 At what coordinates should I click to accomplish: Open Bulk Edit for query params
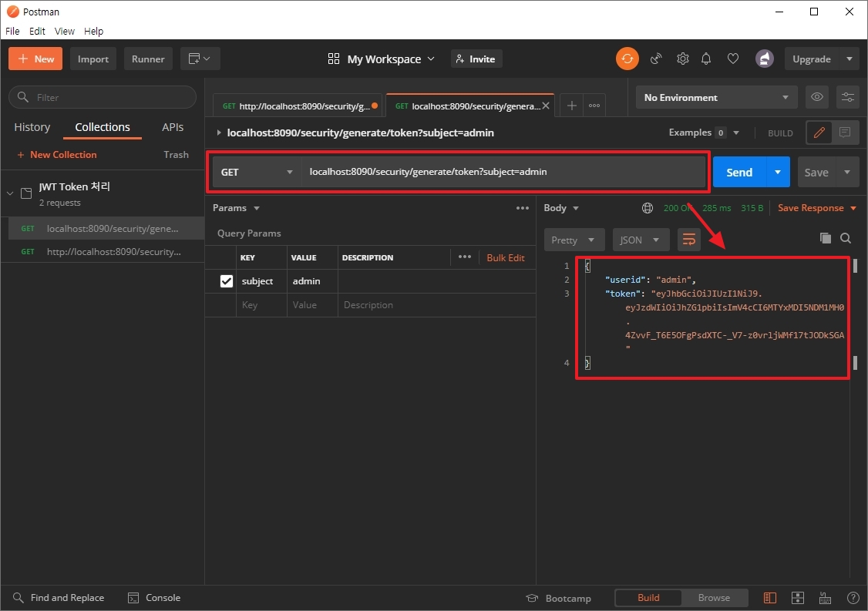coord(506,257)
